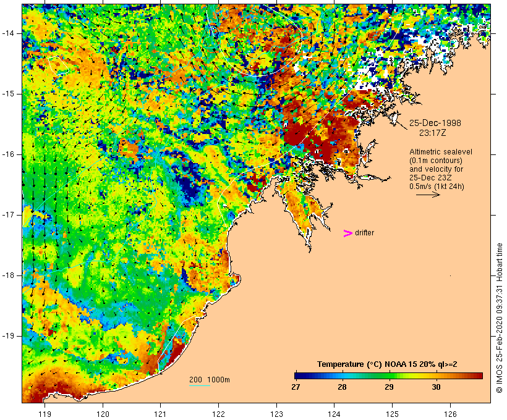
Task: Click the '-15' latitude axis label
Action: point(7,94)
